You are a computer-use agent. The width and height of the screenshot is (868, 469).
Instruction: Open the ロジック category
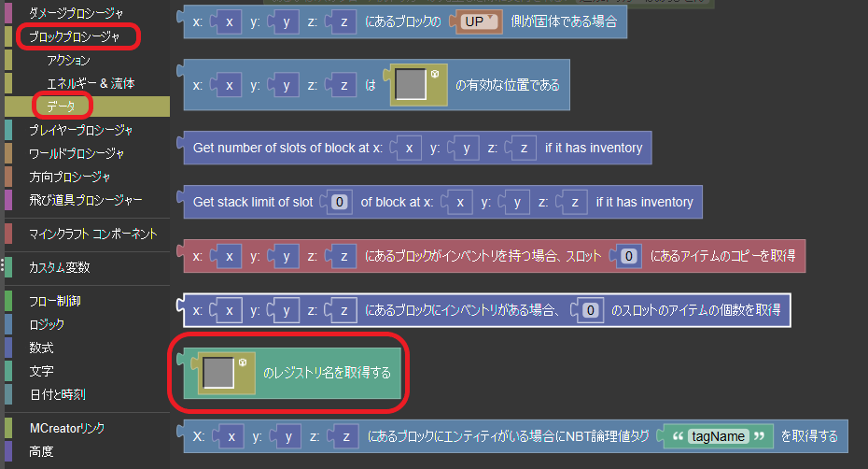coord(47,325)
